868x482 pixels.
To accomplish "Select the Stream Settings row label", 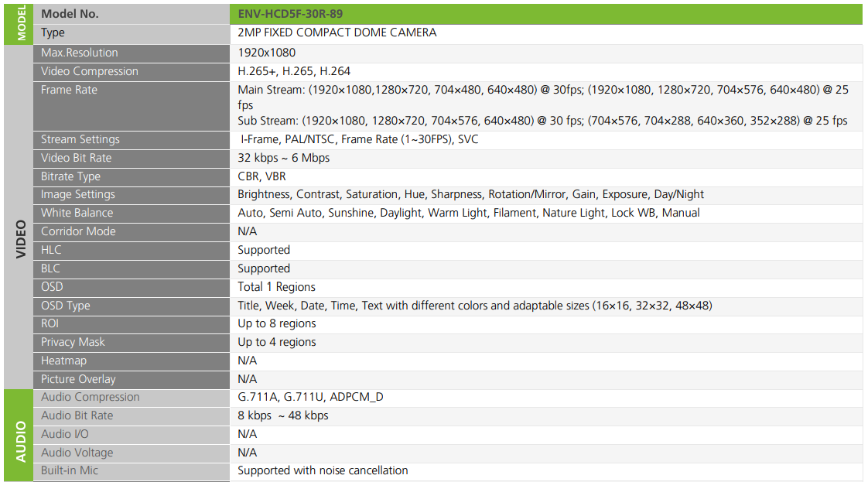I will click(80, 139).
